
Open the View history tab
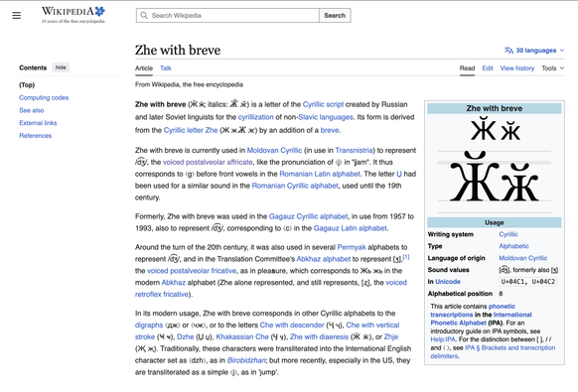click(x=516, y=68)
